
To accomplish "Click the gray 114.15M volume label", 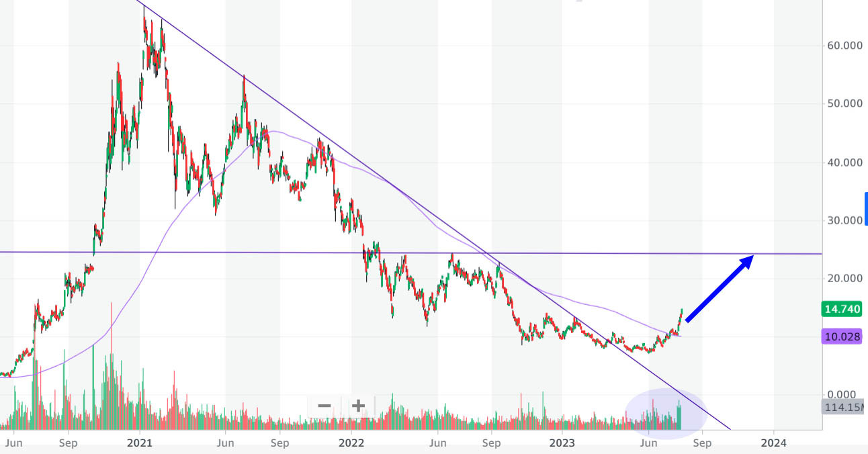I will click(844, 407).
